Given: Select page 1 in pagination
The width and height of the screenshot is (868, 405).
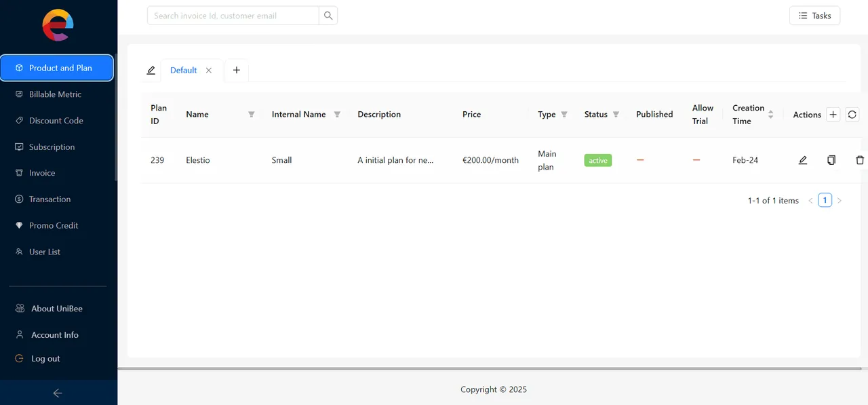Looking at the screenshot, I should coord(825,200).
